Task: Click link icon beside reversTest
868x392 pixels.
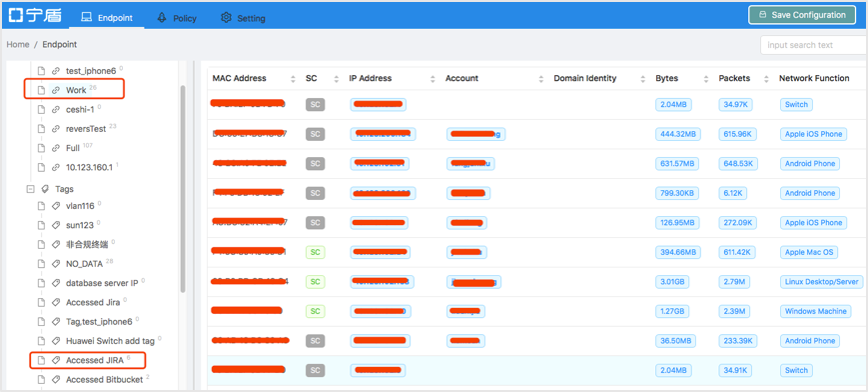Action: pos(55,129)
